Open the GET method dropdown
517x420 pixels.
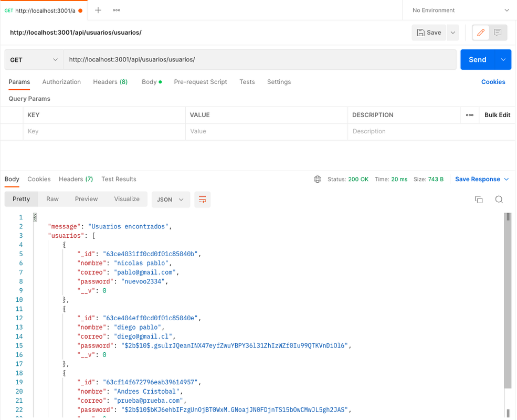[34, 60]
